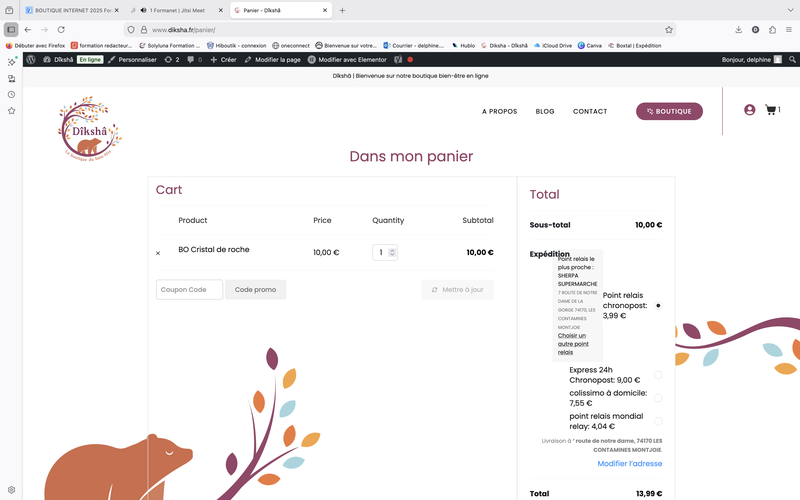This screenshot has width=800, height=500.
Task: Click the Coupon Code input field
Action: coord(189,290)
